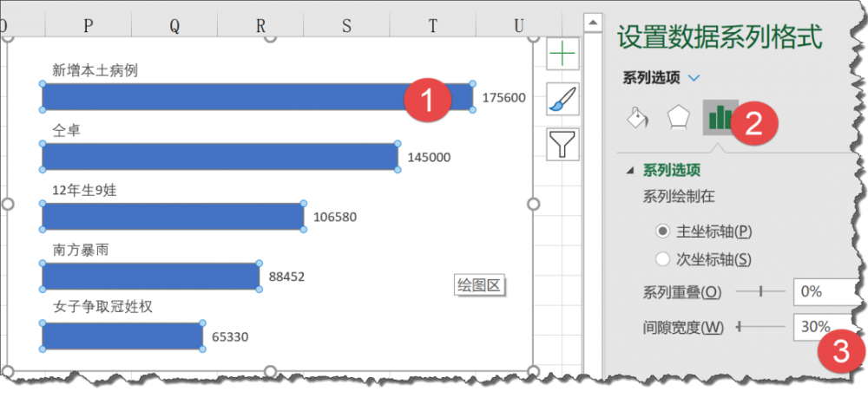Click data label 65330
Viewport: 868px width, 398px height.
click(230, 336)
